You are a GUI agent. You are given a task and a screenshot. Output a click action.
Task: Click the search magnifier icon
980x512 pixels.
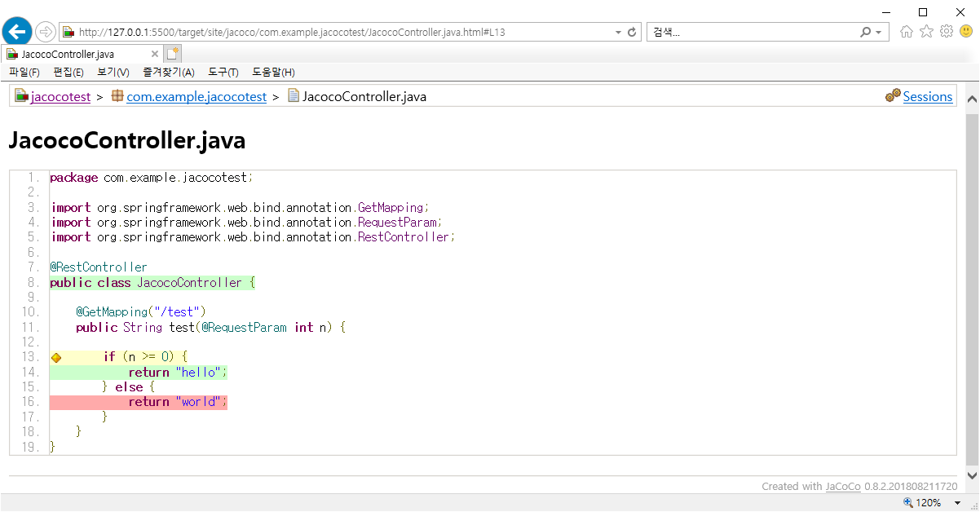[866, 33]
